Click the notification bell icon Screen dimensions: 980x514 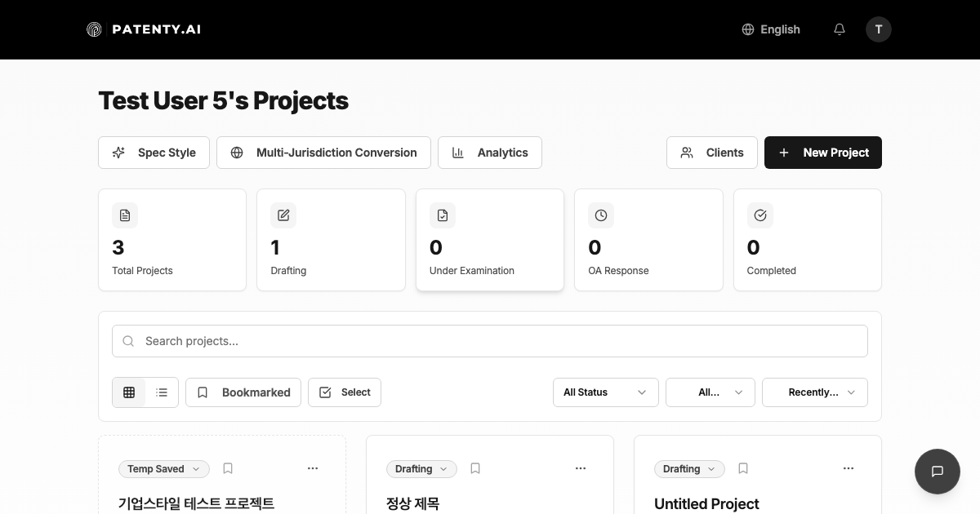coord(840,29)
